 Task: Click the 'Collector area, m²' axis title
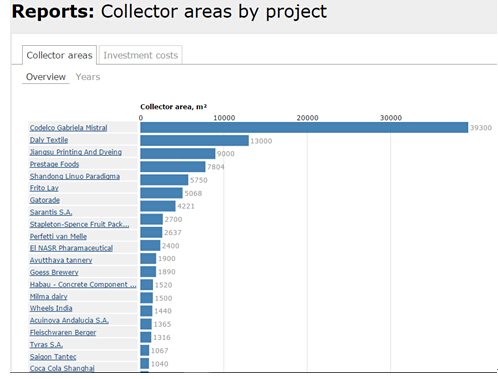coord(173,107)
